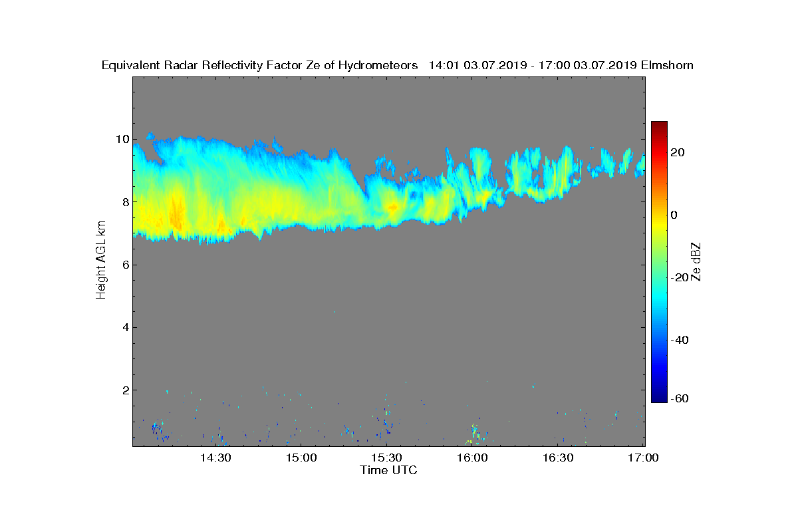Click the colorbar label -40

pyautogui.click(x=680, y=340)
